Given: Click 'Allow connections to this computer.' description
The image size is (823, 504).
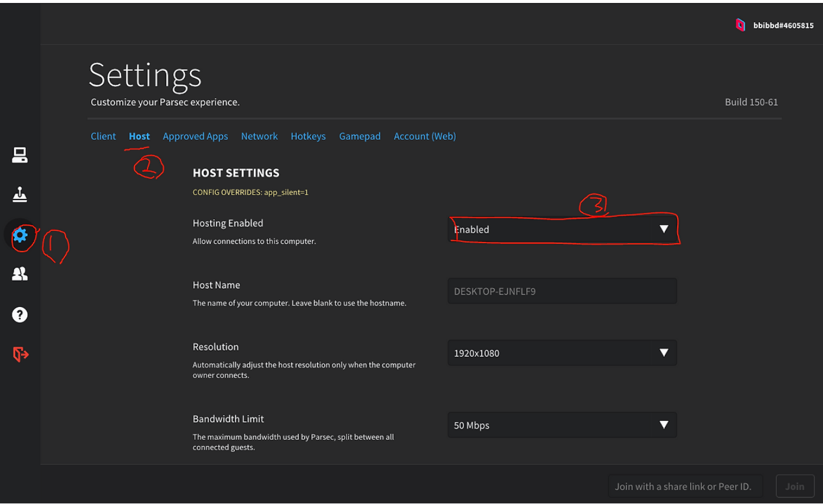Looking at the screenshot, I should (254, 241).
